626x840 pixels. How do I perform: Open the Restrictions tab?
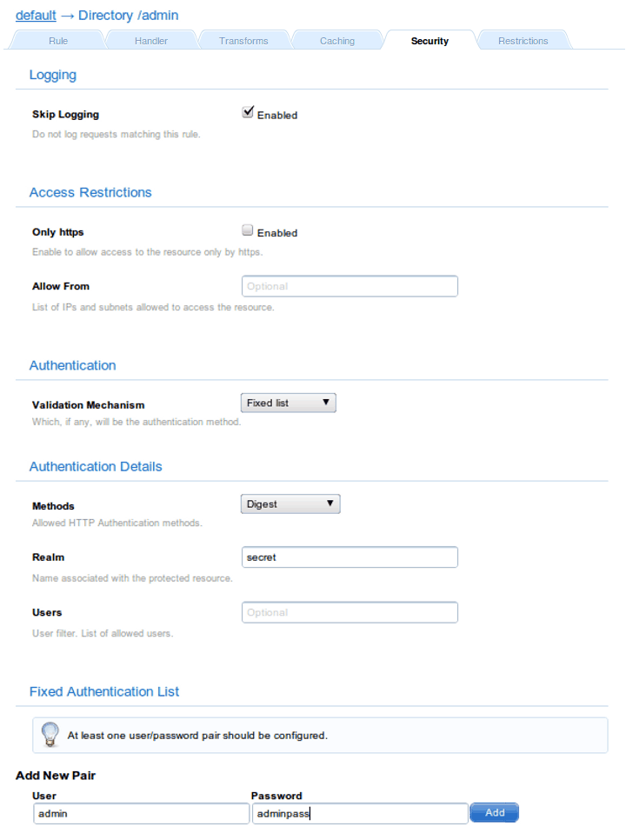click(x=523, y=41)
